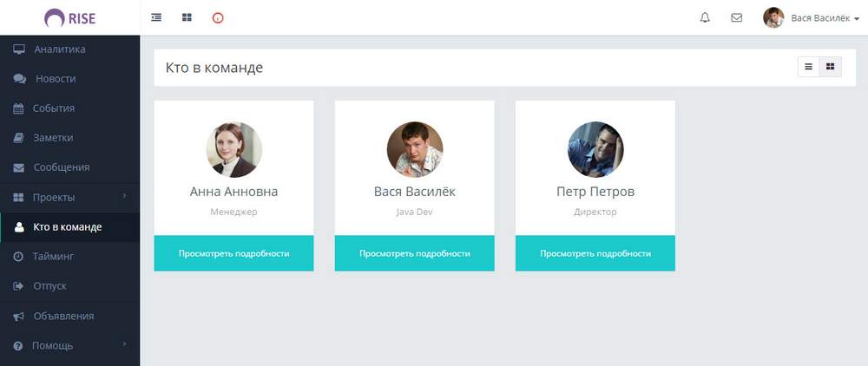Open Заметки from the sidebar menu
This screenshot has height=366, width=868.
(x=53, y=138)
